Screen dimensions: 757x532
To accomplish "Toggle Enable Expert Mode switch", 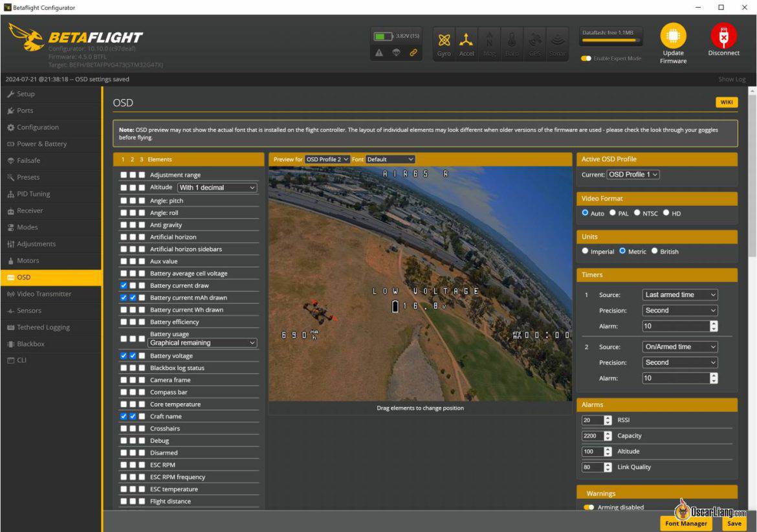I will (586, 58).
